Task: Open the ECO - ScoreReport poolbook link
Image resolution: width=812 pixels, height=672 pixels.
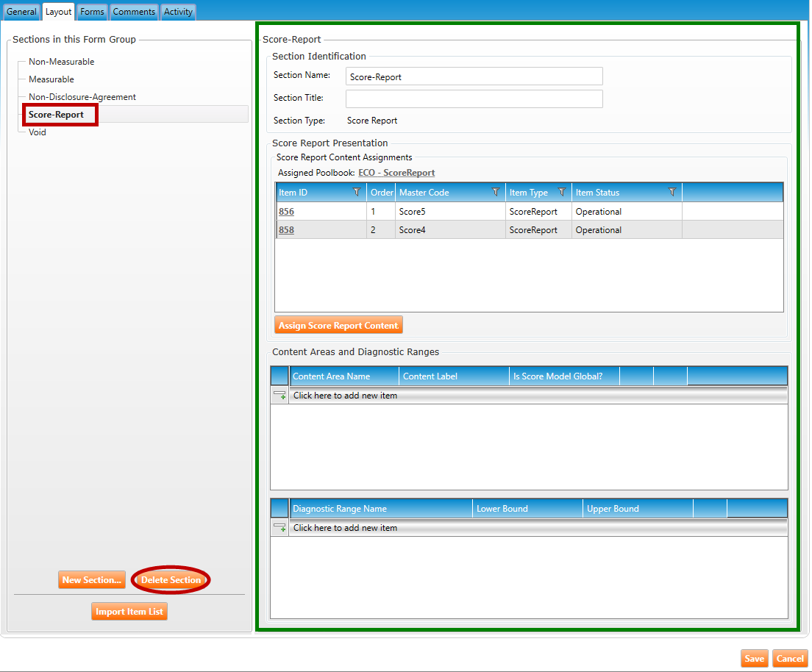Action: click(x=396, y=173)
